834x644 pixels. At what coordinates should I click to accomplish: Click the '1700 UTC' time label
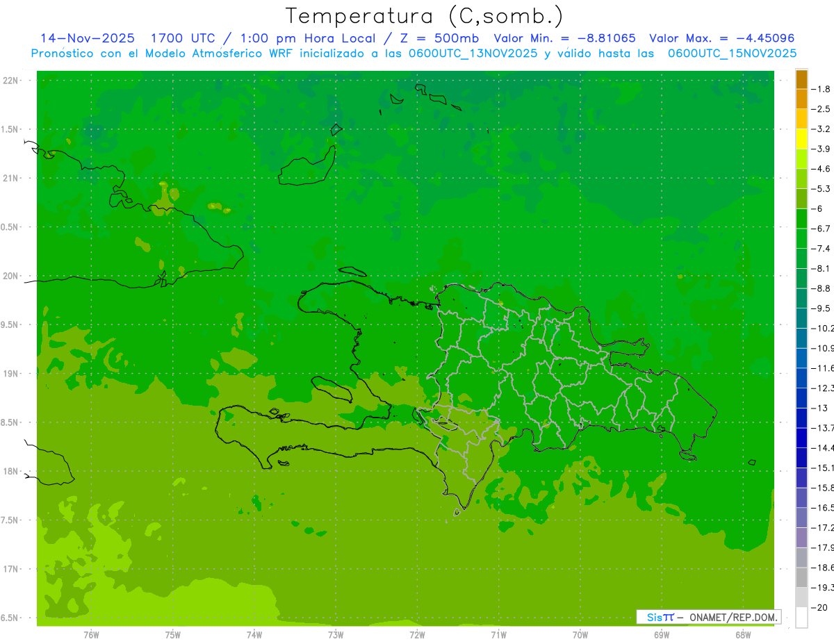[x=183, y=38]
